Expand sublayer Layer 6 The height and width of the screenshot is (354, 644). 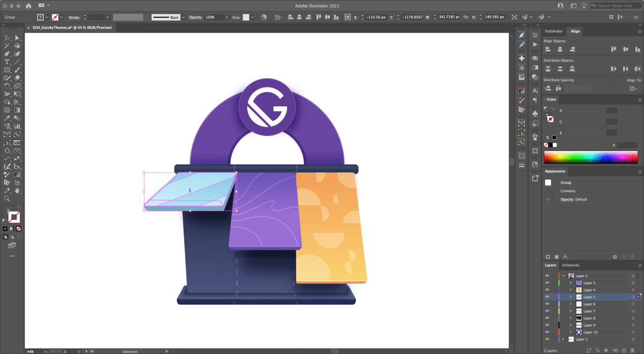[x=570, y=304]
